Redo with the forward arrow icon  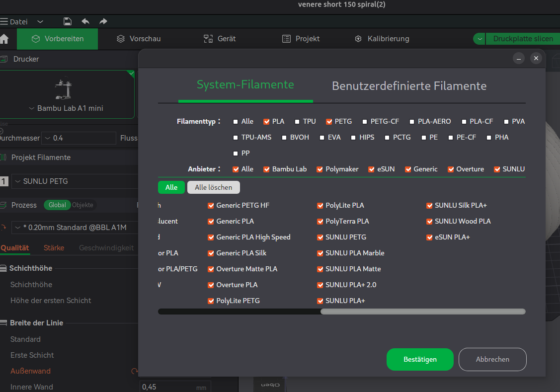click(103, 21)
